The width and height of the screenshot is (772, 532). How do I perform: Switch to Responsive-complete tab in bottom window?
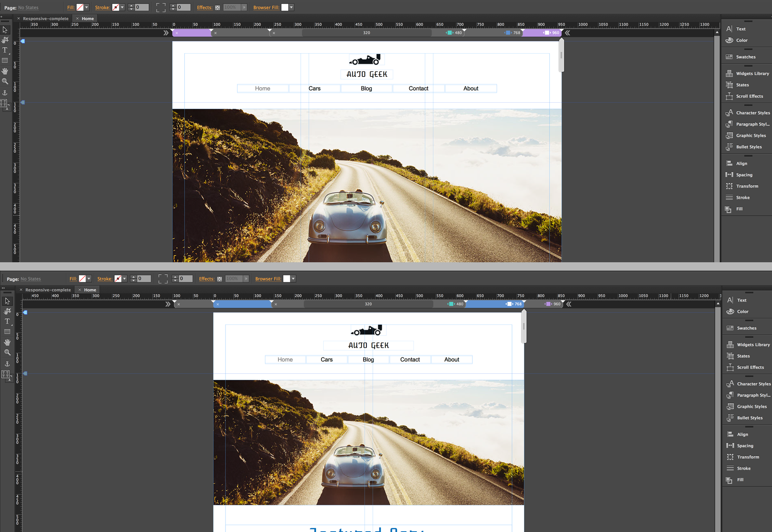coord(48,290)
